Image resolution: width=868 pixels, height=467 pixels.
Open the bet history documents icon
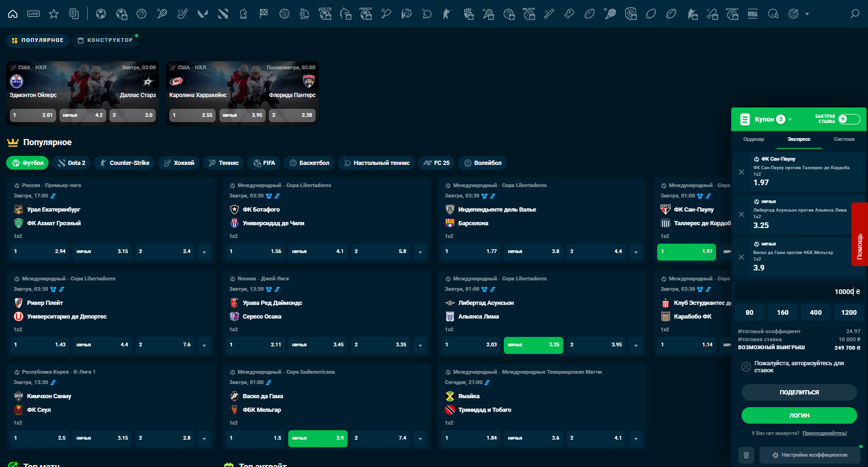74,14
